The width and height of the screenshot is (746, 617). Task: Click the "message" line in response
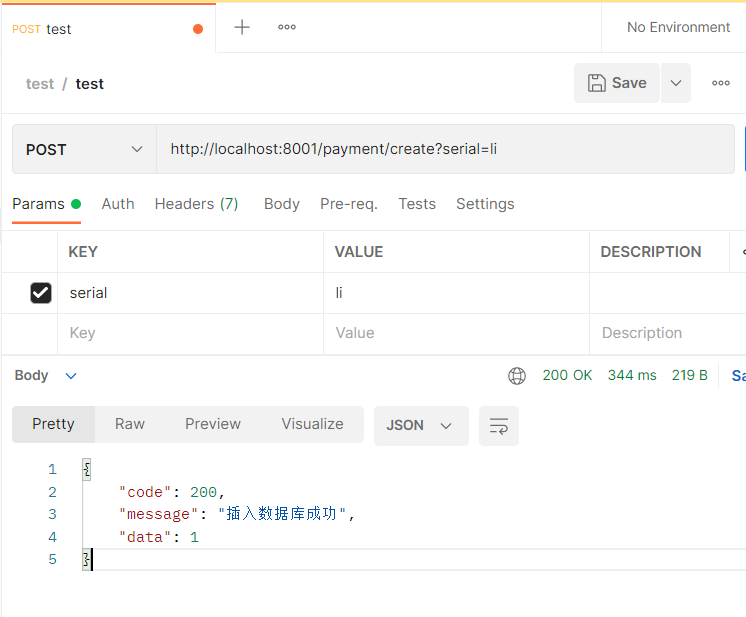tap(237, 514)
